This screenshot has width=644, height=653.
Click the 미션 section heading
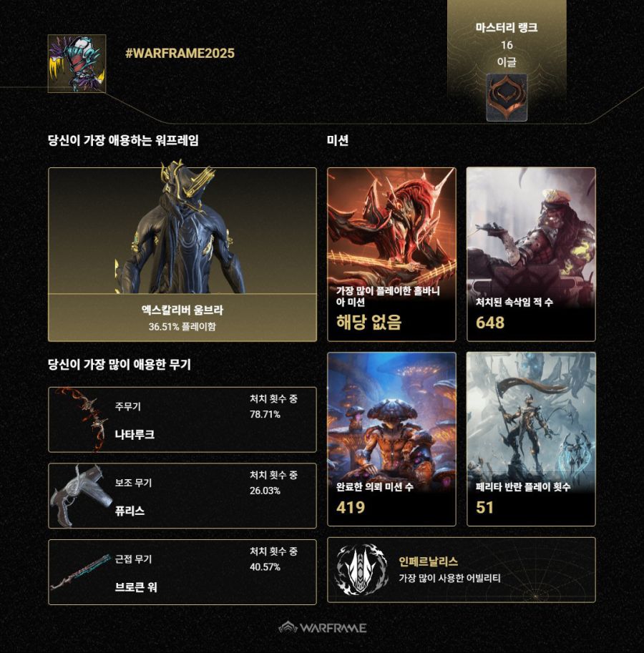pos(338,140)
